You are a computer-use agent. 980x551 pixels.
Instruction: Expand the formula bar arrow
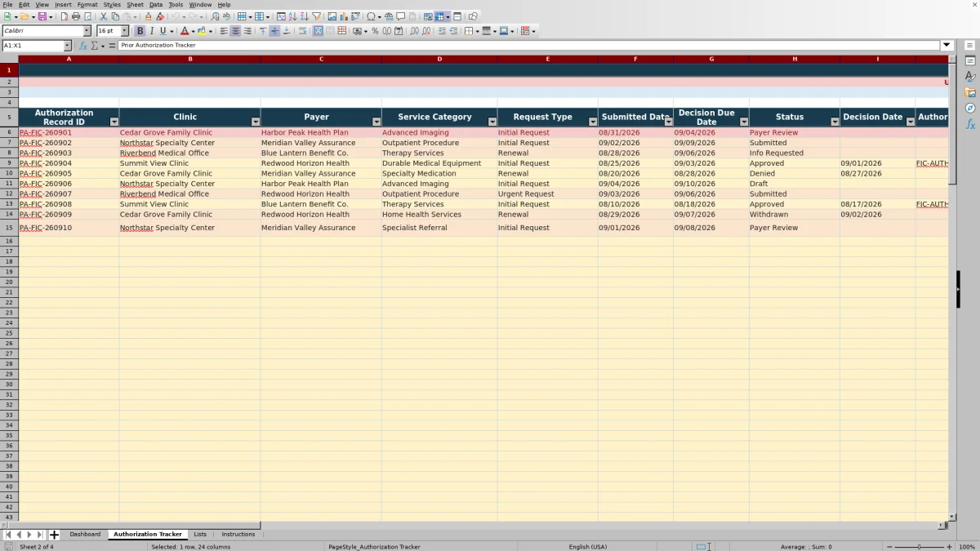[x=947, y=46]
